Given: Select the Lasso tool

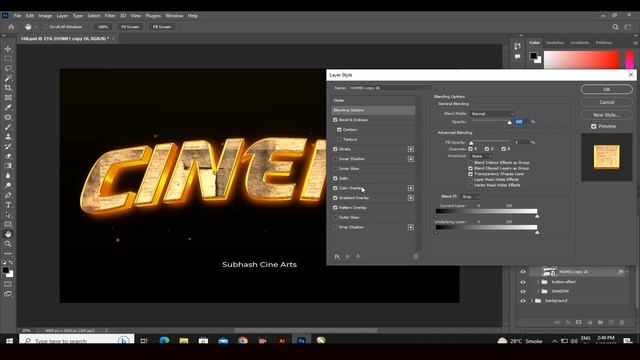Looking at the screenshot, I should tap(8, 68).
